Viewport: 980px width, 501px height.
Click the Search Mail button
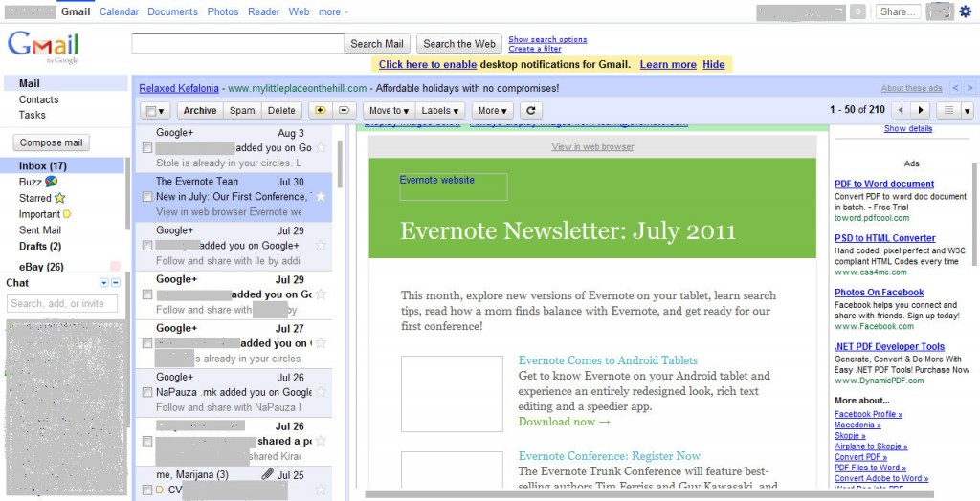377,44
